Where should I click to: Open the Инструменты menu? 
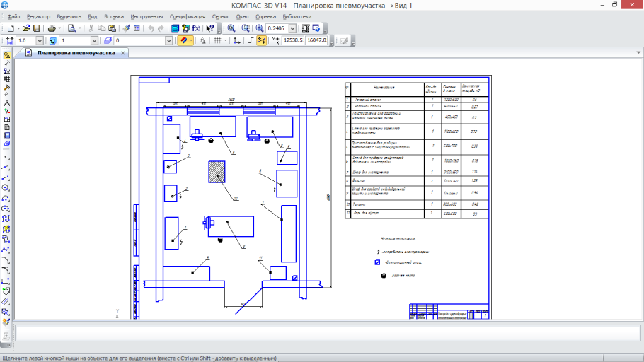tap(146, 16)
